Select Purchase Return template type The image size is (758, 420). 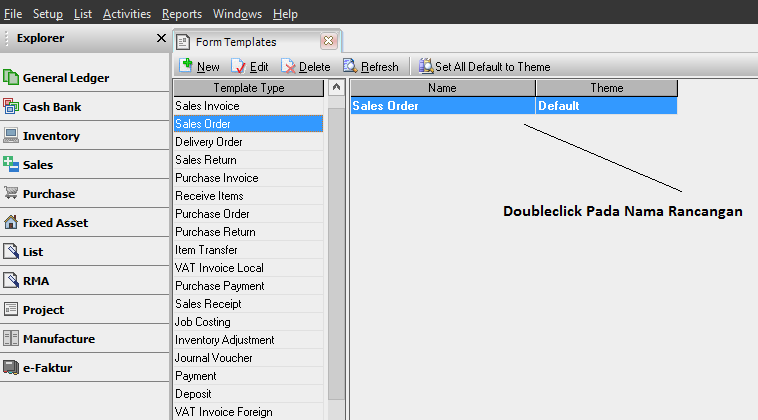pos(248,232)
